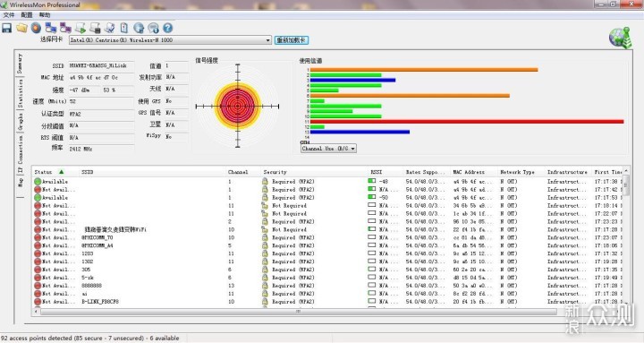The image size is (644, 343).
Task: Click the red channel 11 usage bar
Action: [467, 122]
